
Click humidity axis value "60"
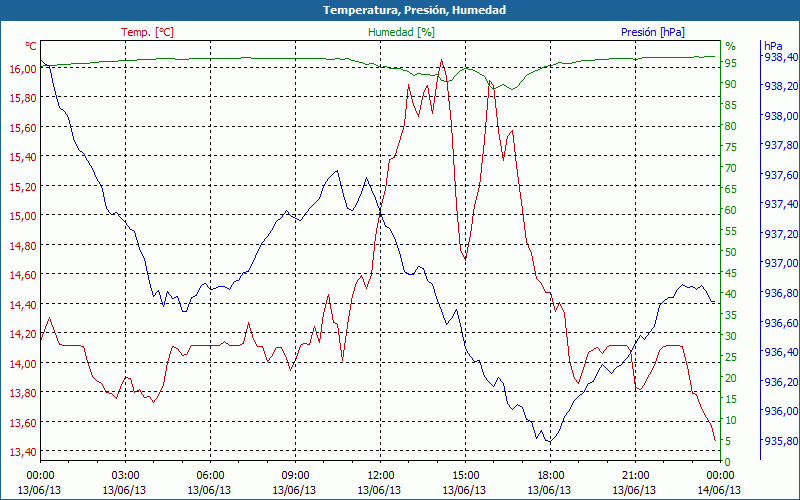(x=731, y=210)
